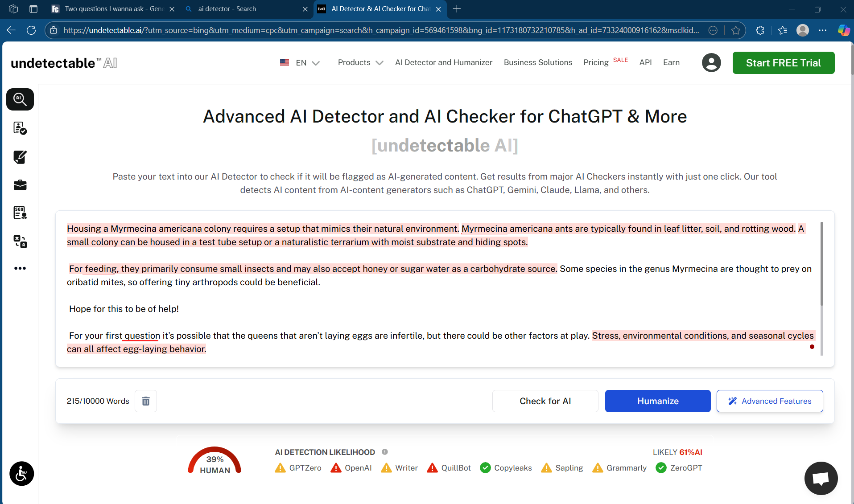This screenshot has height=504, width=854.
Task: Click the browser back arrow
Action: [11, 30]
